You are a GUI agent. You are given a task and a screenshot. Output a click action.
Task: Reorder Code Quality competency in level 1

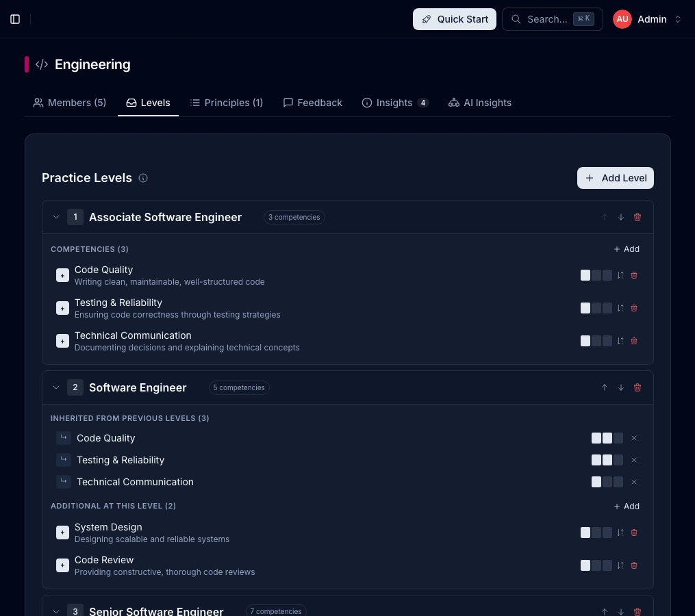point(620,275)
